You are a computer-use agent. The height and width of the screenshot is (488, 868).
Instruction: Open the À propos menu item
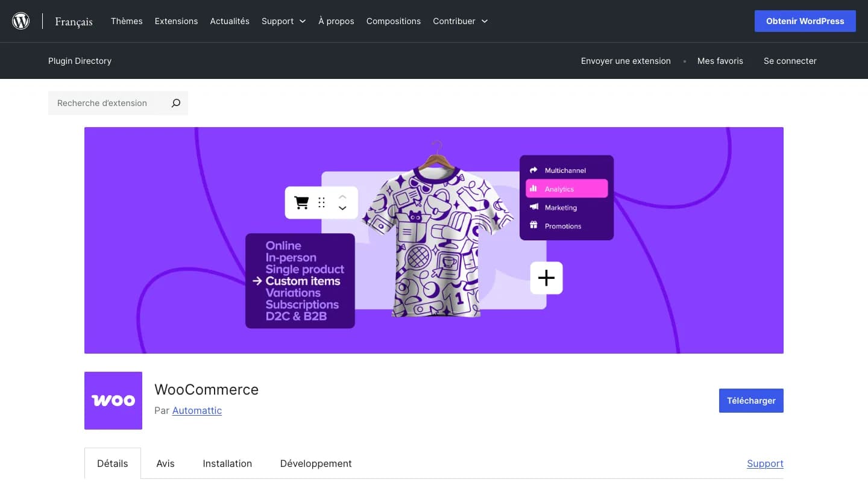pyautogui.click(x=336, y=21)
